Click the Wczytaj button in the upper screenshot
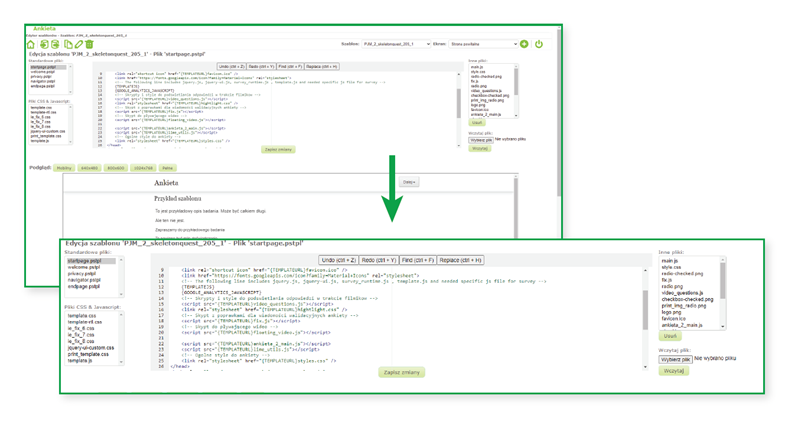 pos(480,149)
